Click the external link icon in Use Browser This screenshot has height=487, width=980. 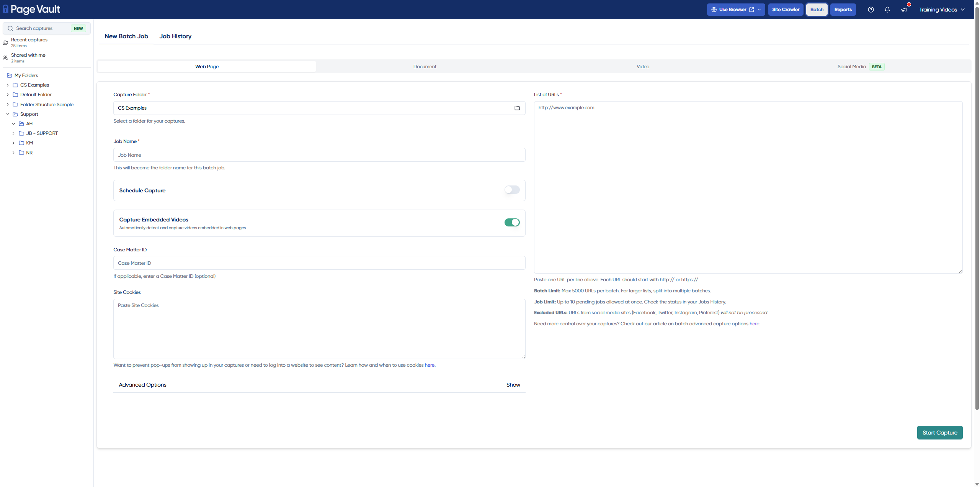pos(752,10)
